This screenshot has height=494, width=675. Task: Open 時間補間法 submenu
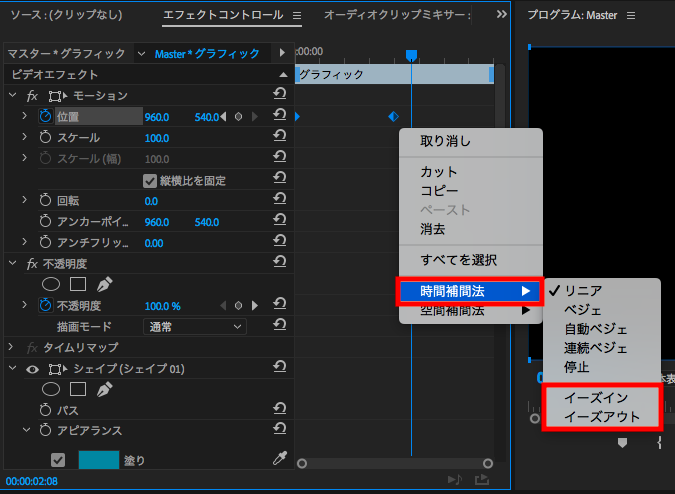[x=470, y=291]
